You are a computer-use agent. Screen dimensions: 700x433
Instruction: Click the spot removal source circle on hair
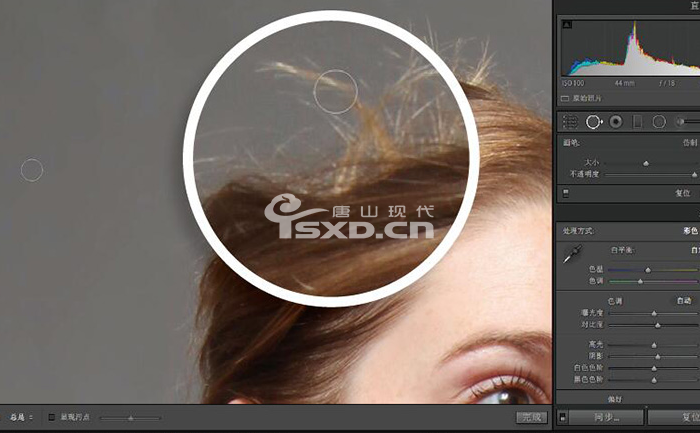tap(335, 92)
